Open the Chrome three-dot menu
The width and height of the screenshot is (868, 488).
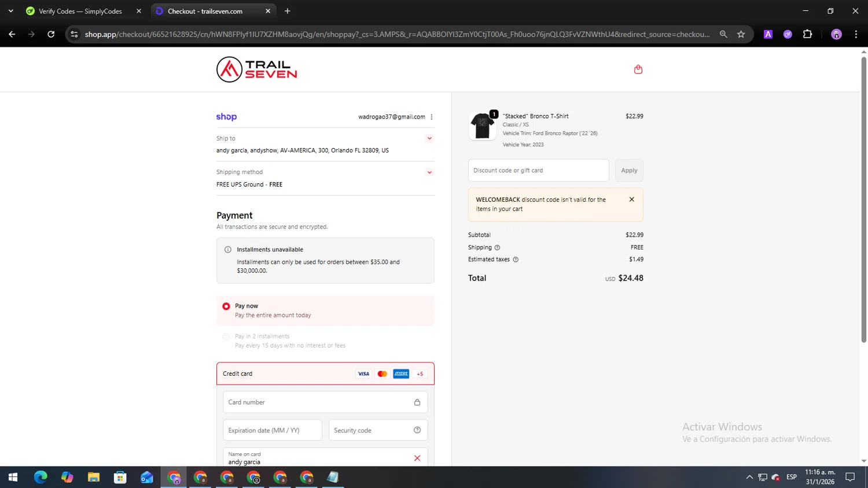856,34
